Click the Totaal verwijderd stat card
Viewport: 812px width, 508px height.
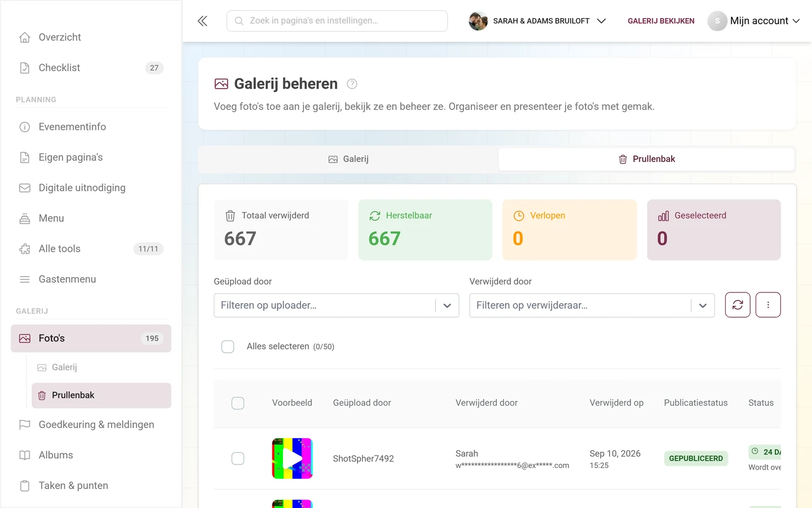(281, 230)
